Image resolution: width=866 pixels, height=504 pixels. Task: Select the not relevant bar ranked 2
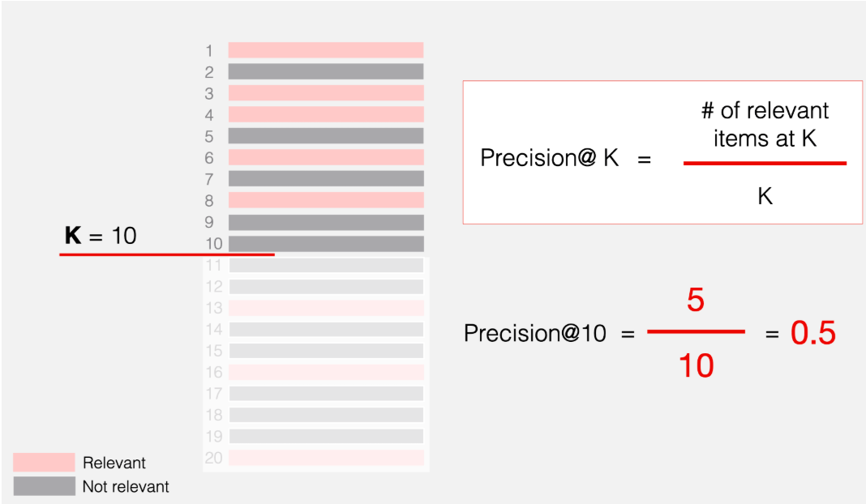325,71
